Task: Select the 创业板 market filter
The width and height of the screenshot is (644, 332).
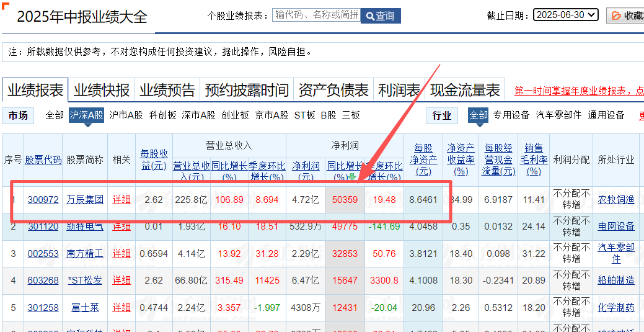Action: pos(236,115)
